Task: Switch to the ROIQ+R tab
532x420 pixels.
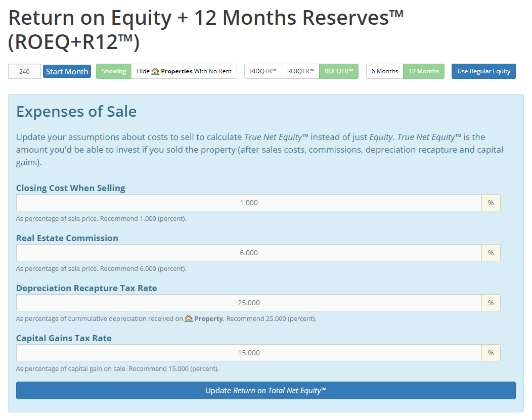Action: 301,71
